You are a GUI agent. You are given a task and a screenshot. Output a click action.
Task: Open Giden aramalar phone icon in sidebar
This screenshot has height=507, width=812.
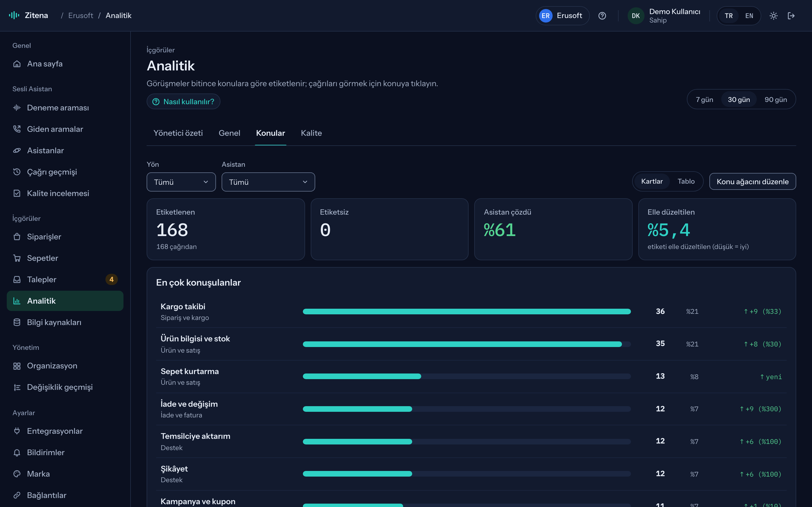[x=17, y=129]
